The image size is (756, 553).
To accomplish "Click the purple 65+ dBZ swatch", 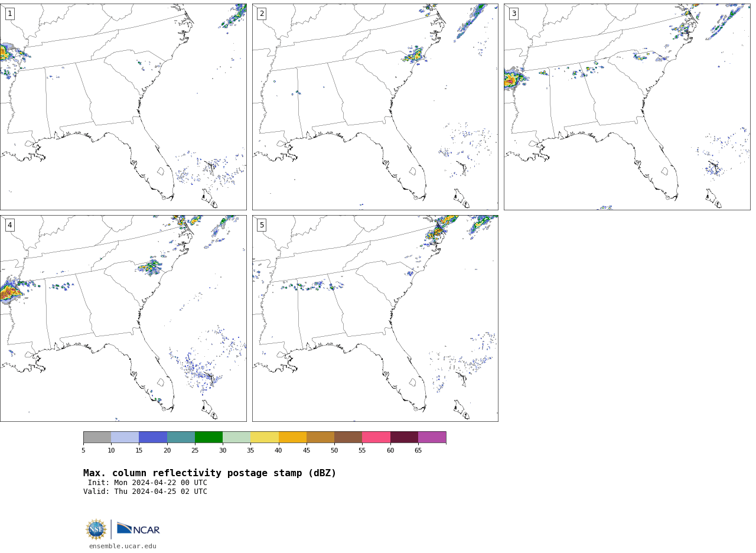I will coord(432,437).
